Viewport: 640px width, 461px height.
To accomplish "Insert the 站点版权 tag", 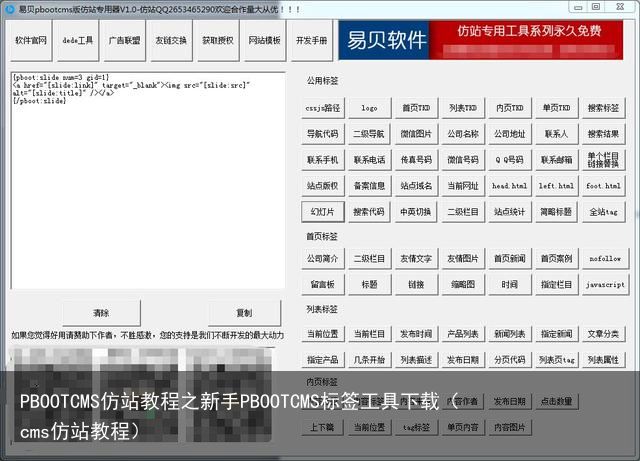I will [x=323, y=186].
